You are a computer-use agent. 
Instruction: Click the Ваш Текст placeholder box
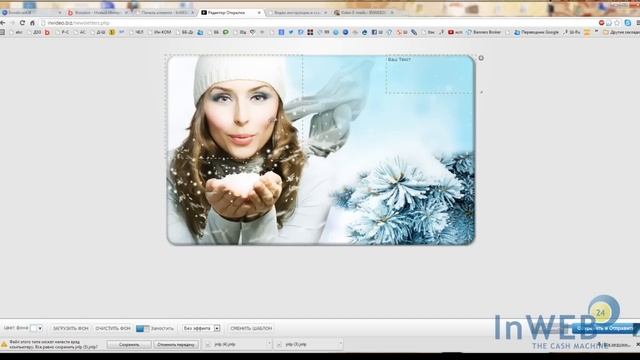point(429,75)
